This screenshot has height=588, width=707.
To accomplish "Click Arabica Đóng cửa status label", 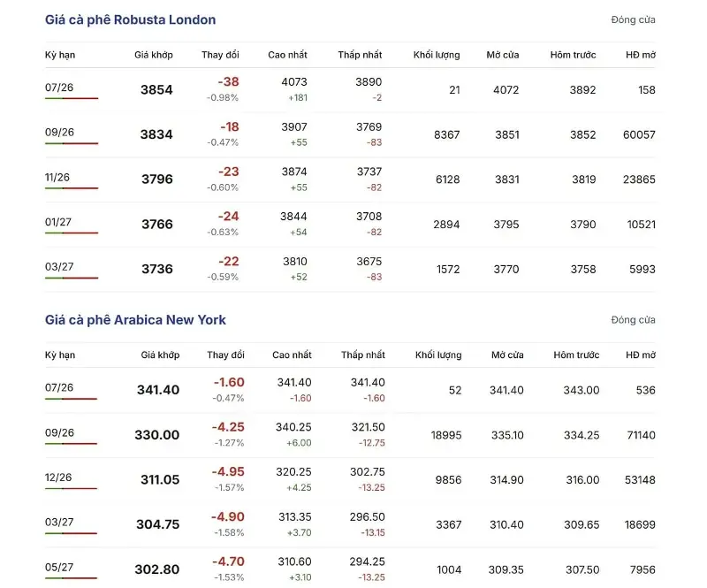I will point(633,320).
